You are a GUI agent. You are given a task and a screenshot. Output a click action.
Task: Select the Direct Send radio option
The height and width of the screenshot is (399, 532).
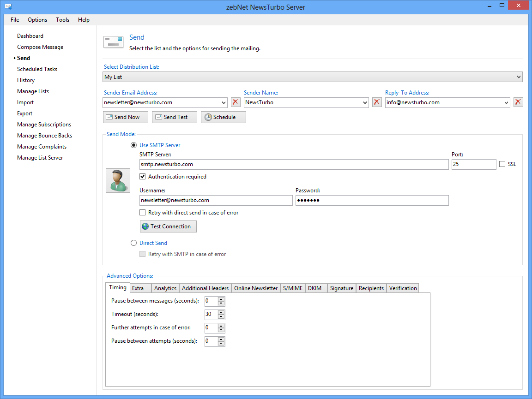134,243
